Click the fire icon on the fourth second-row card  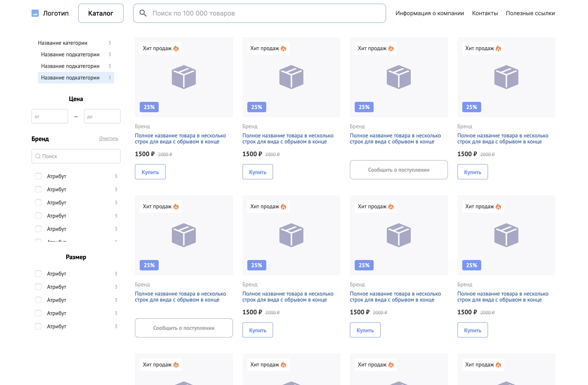(x=498, y=207)
